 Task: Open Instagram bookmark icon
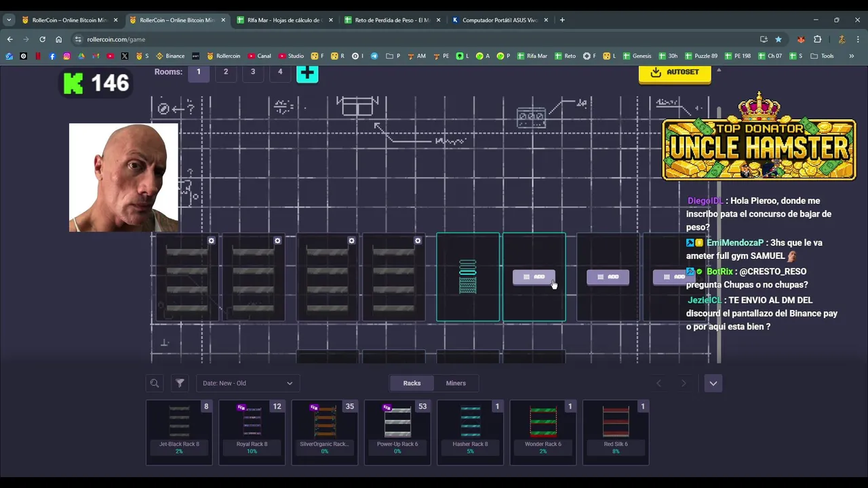point(66,56)
